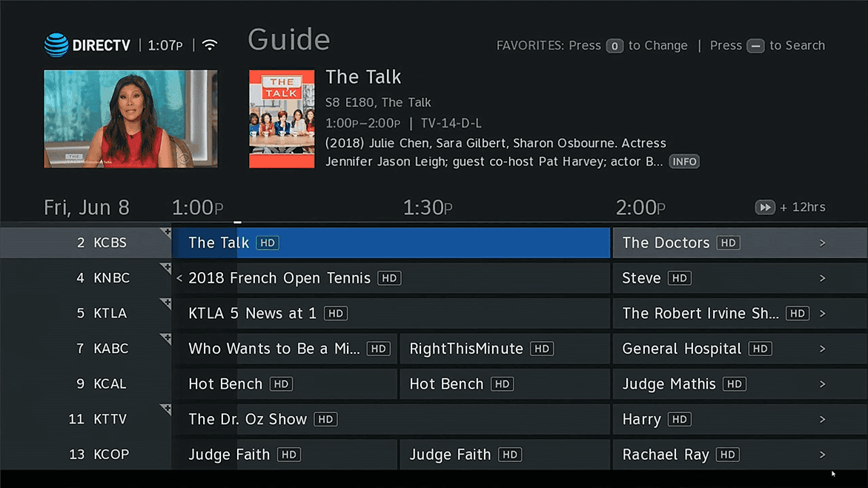868x488 pixels.
Task: Click the current time marker on timeline
Action: point(237,222)
